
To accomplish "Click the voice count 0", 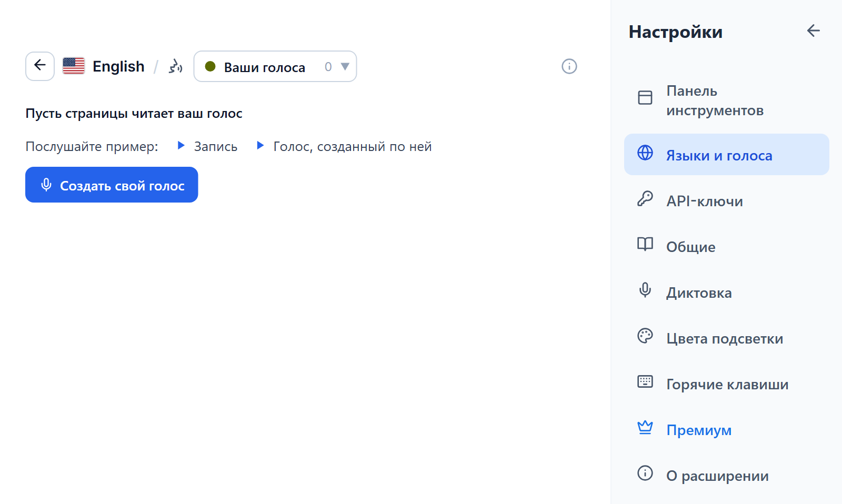I will coord(328,67).
